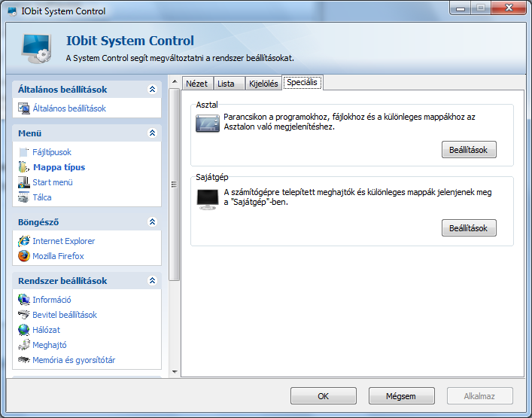Click the Internet Explorer logo icon
This screenshot has width=532, height=418.
pos(24,241)
